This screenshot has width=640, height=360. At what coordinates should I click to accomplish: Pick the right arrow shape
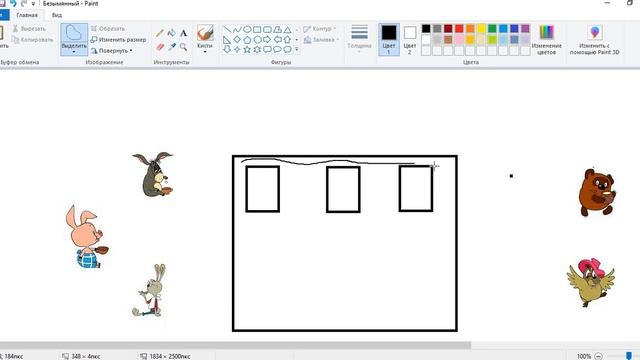point(267,40)
